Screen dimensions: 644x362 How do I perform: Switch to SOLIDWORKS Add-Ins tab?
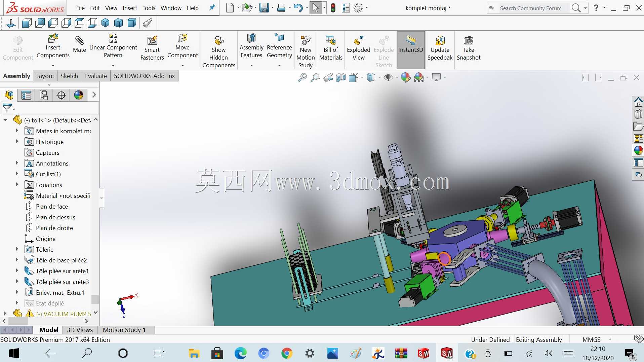(x=144, y=76)
